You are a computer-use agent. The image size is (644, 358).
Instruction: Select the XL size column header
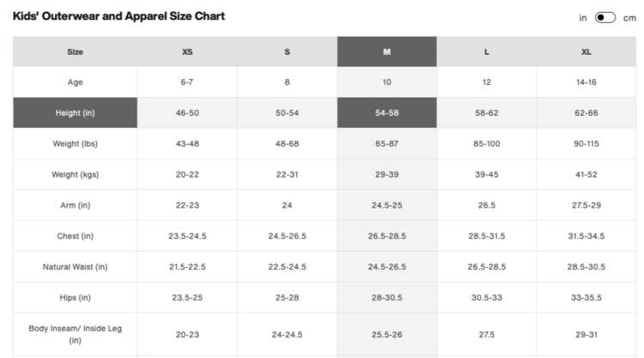coord(586,52)
